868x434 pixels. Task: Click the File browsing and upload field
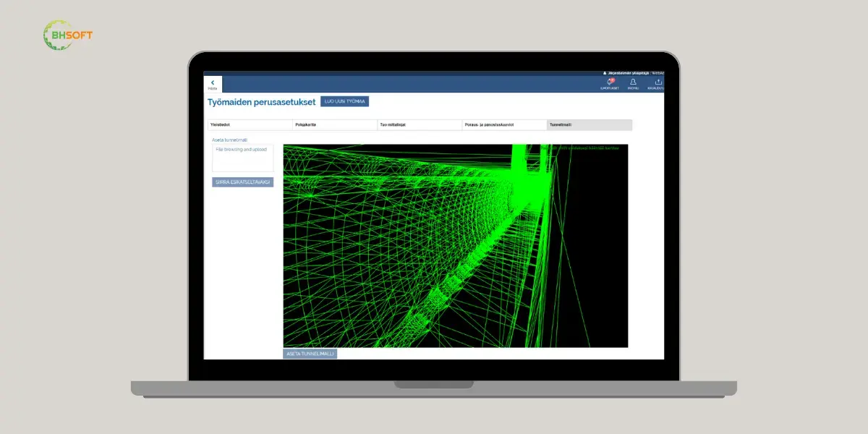pos(243,158)
